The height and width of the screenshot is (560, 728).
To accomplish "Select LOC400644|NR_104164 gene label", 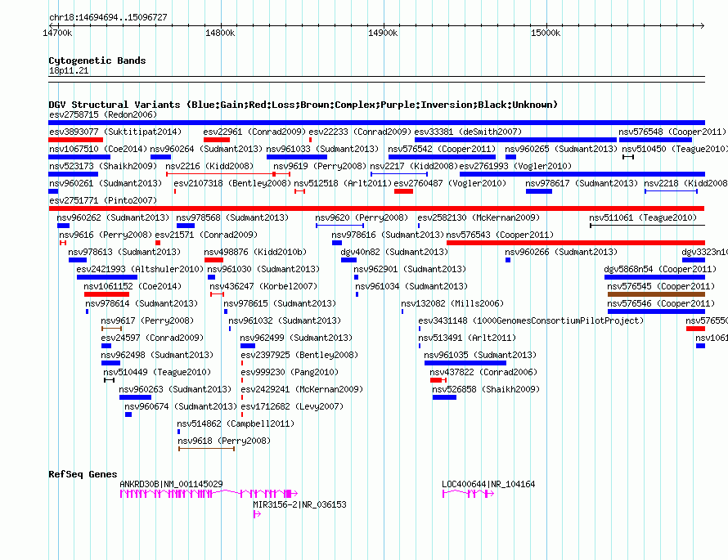I will coord(488,484).
